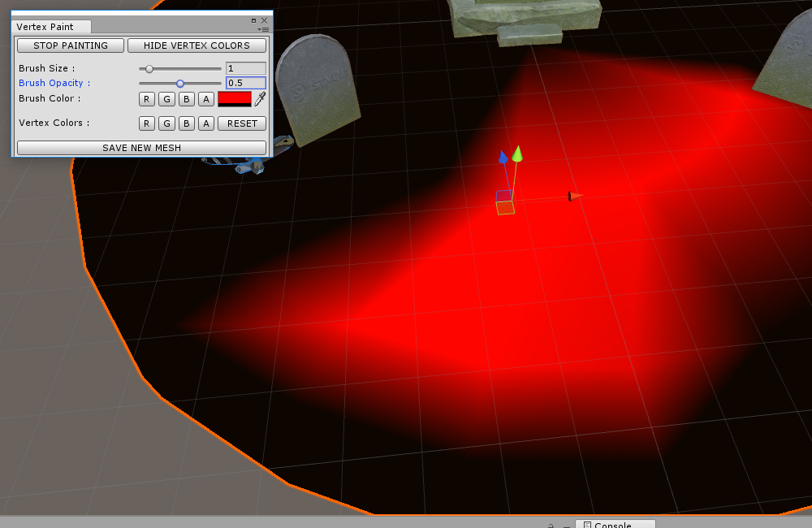
Task: Click the blue Z-axis gizmo arrow
Action: 503,157
